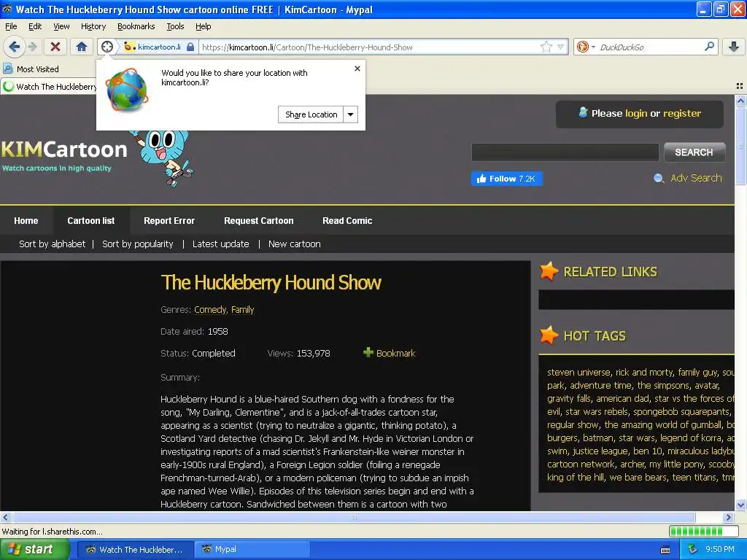Open the Help menu
Image resolution: width=747 pixels, height=560 pixels.
[x=204, y=26]
